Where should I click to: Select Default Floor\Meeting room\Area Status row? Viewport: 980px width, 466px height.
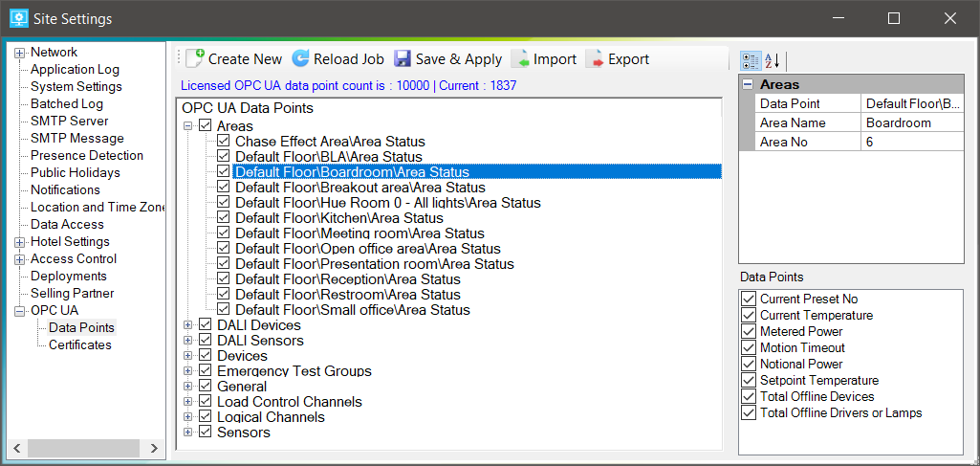(359, 233)
